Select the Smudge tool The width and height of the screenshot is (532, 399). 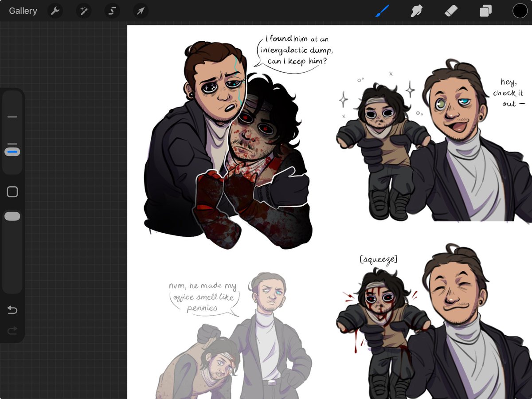coord(416,11)
